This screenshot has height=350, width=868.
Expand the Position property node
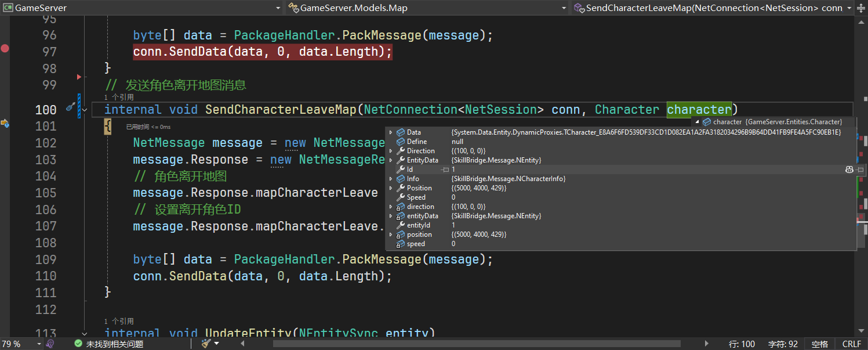pos(391,188)
